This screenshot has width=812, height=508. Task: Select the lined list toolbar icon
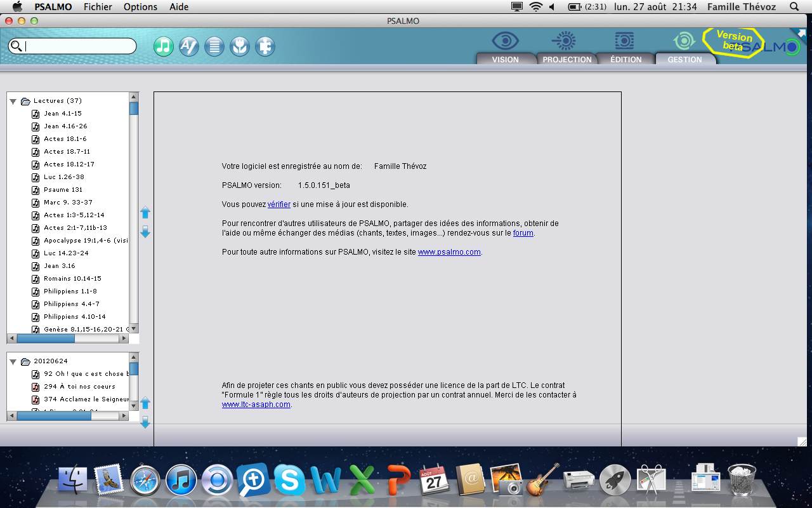pos(214,46)
